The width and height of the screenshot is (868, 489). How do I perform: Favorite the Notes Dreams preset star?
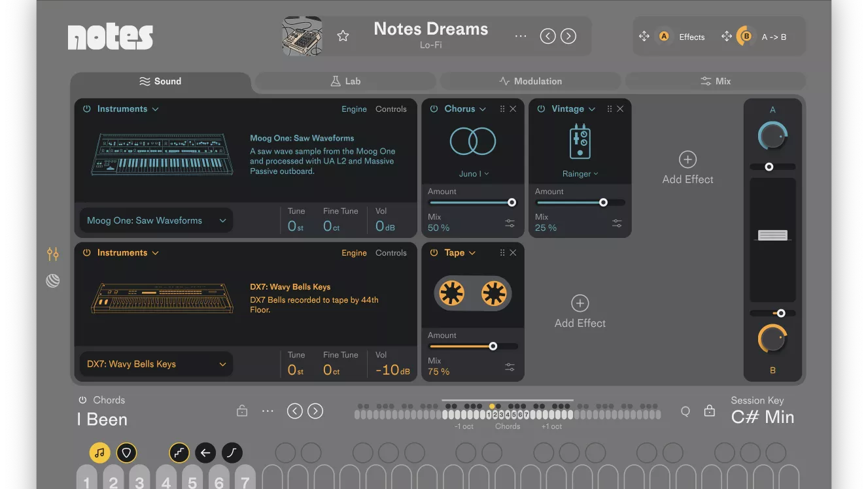click(343, 36)
